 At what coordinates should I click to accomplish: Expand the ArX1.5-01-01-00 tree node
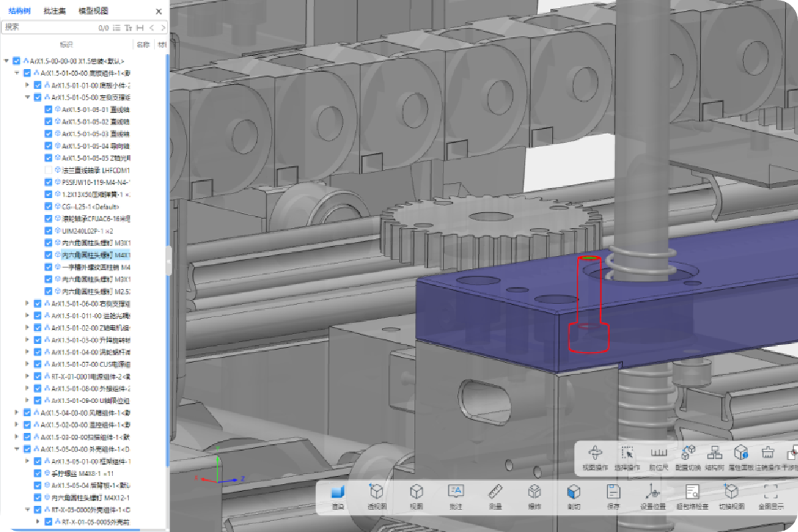[27, 85]
